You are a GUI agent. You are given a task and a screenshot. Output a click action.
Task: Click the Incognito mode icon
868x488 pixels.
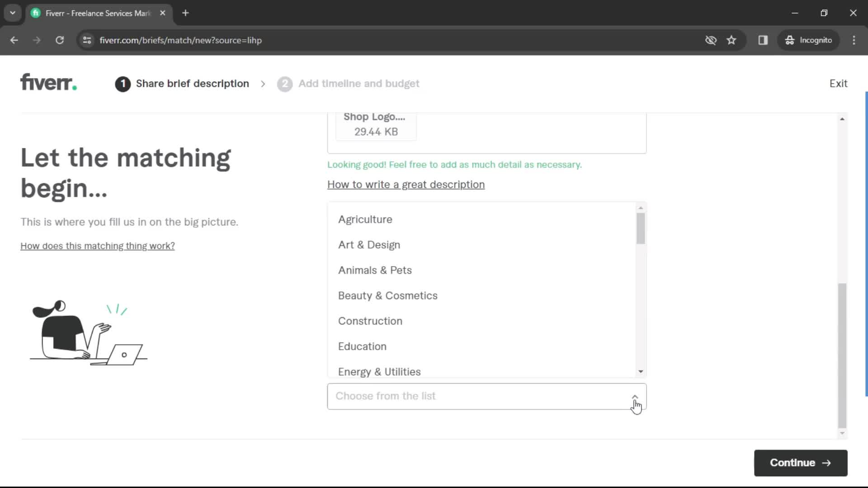coord(790,40)
